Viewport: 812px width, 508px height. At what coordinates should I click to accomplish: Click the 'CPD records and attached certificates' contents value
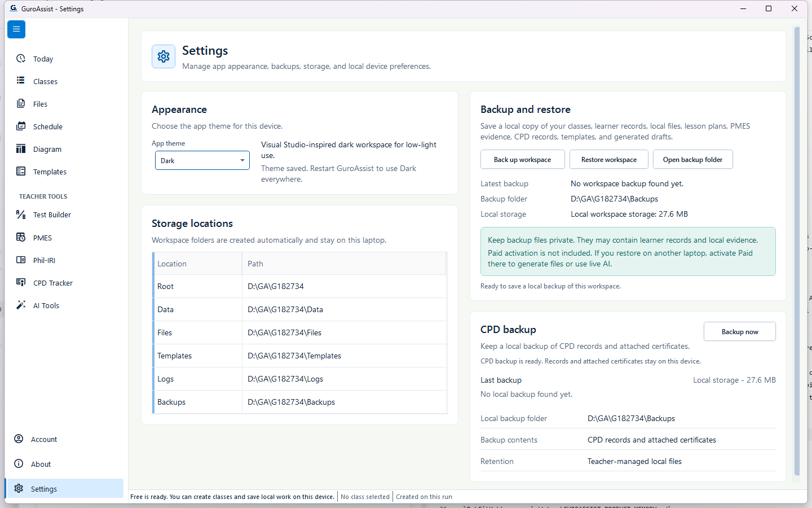pos(652,440)
